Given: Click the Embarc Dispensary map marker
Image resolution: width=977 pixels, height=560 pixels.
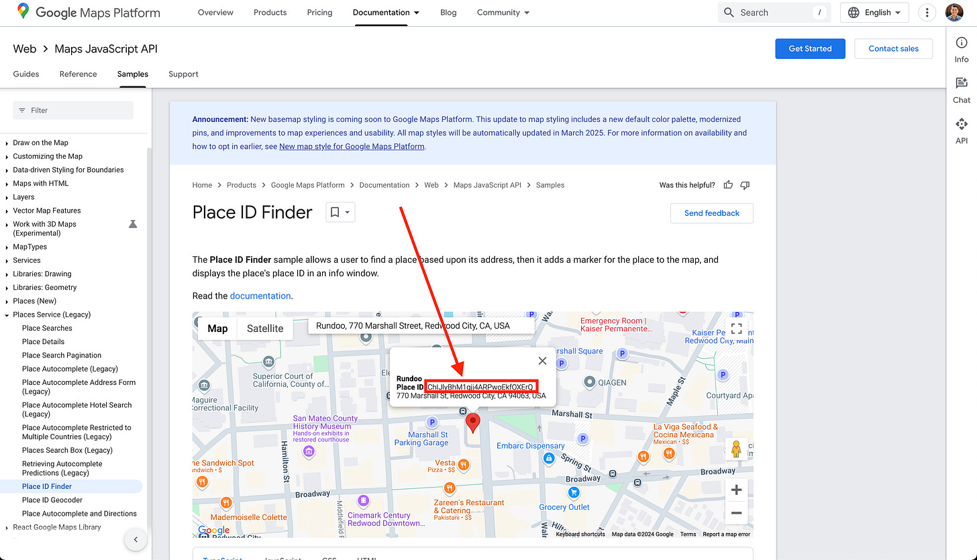Looking at the screenshot, I should [x=549, y=457].
